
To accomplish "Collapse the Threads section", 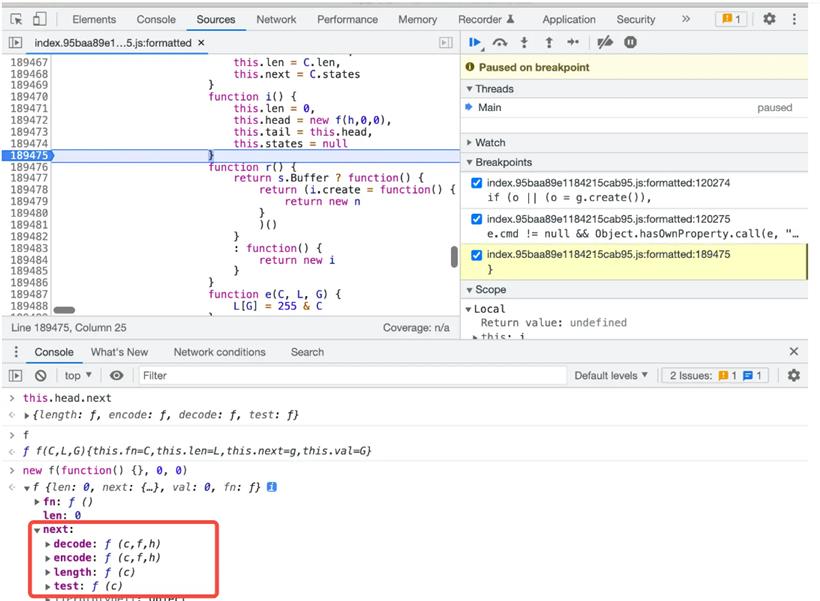I will [x=469, y=89].
